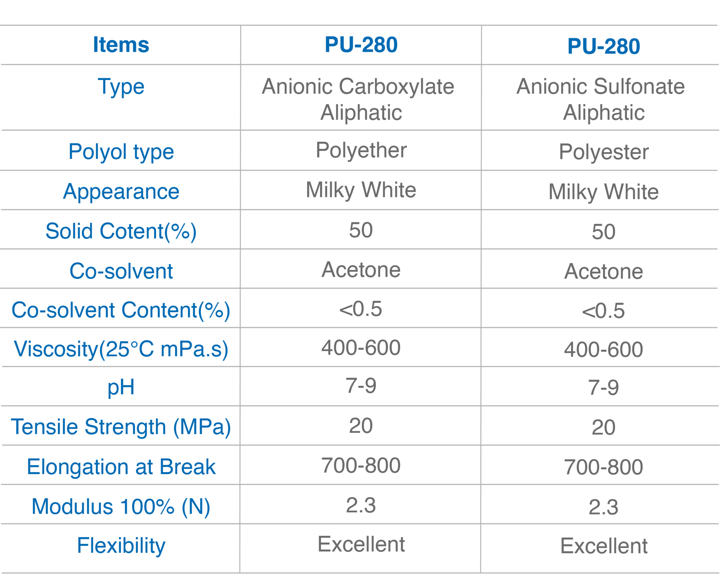Click the Items column header
The width and height of the screenshot is (721, 588).
pos(121,45)
